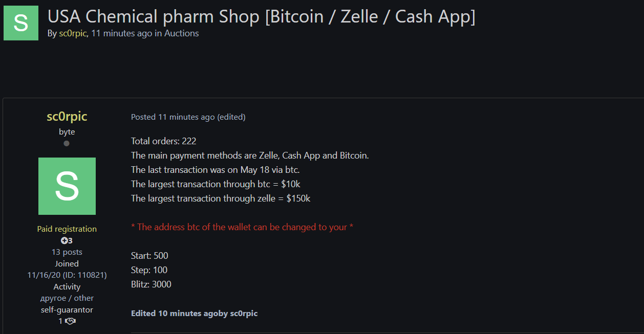Go to the Auctions forum section link
This screenshot has height=334, width=644.
(182, 33)
